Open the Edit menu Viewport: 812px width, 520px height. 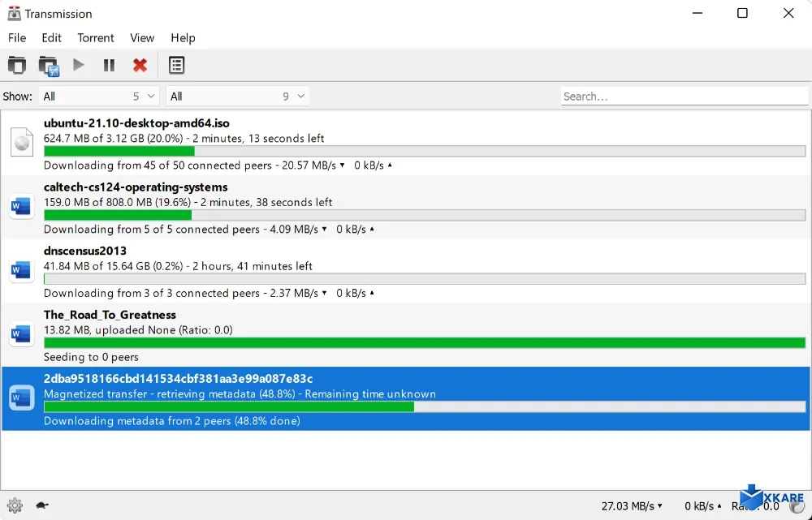pos(51,38)
